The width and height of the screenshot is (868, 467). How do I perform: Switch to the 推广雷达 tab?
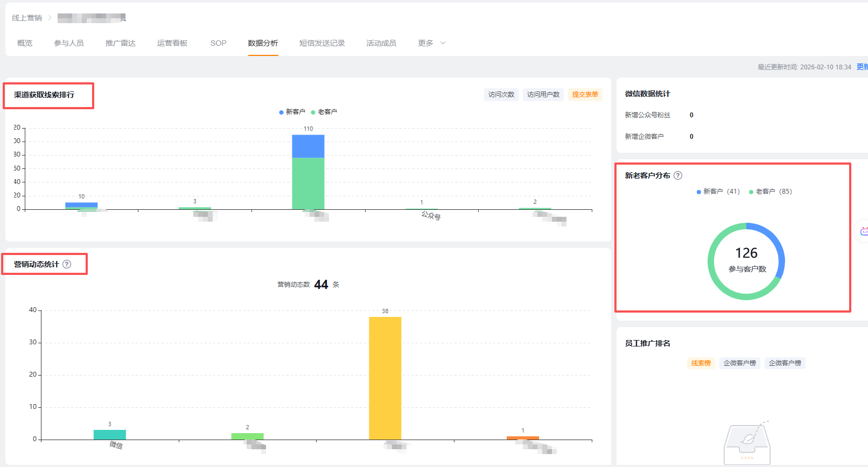(x=121, y=43)
